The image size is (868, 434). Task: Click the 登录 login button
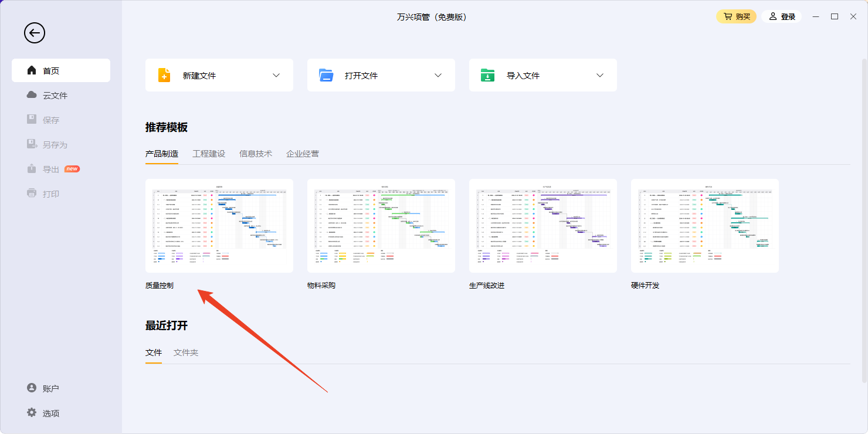click(782, 16)
